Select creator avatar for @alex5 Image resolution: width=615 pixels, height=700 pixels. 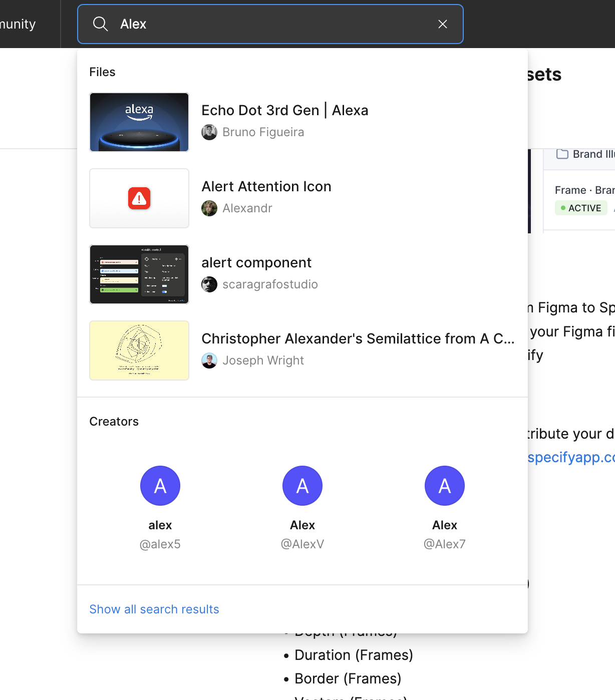click(160, 486)
